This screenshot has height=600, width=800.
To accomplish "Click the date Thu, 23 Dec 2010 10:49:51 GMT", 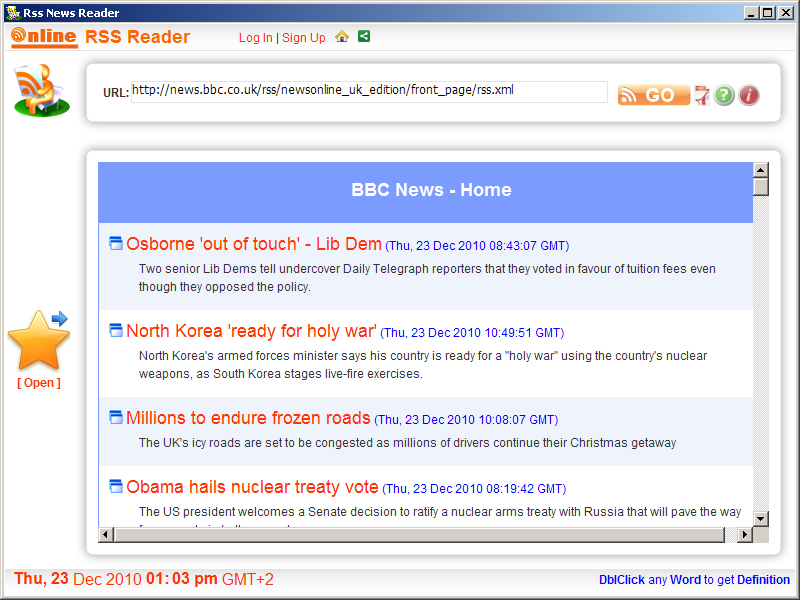I will click(x=472, y=333).
